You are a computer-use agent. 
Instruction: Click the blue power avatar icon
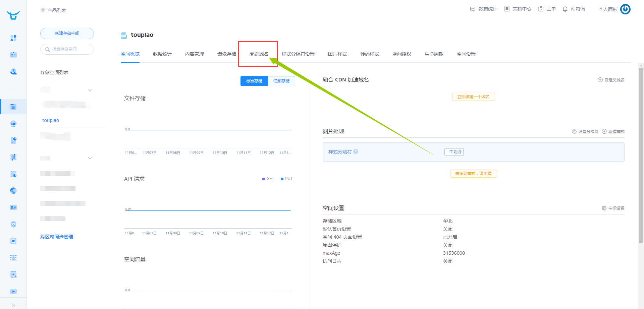(x=625, y=9)
